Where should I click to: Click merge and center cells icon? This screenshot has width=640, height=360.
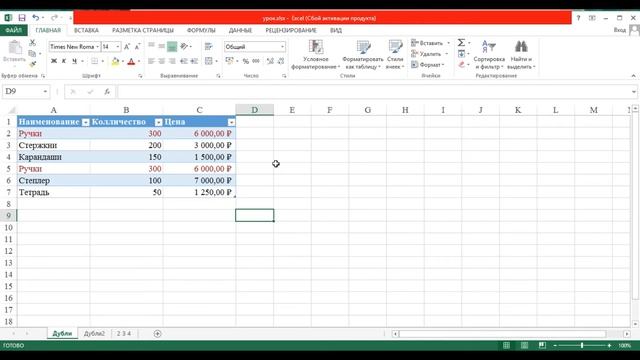(209, 61)
